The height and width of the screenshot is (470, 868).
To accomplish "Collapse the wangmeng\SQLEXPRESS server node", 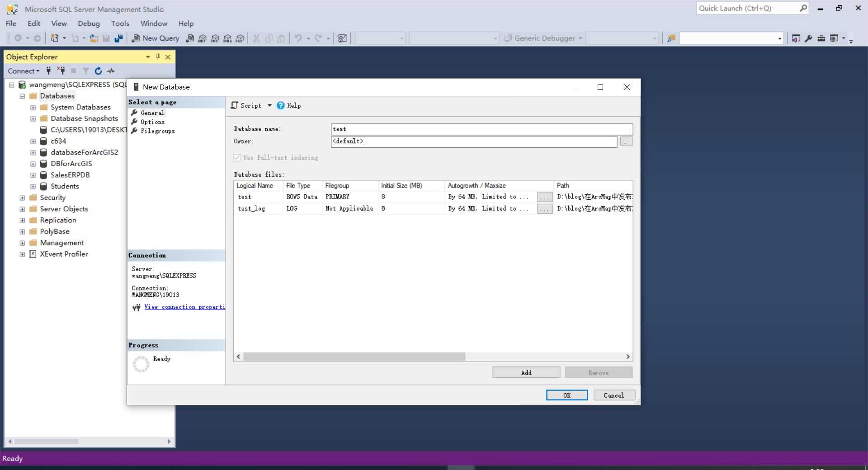I will coord(12,85).
